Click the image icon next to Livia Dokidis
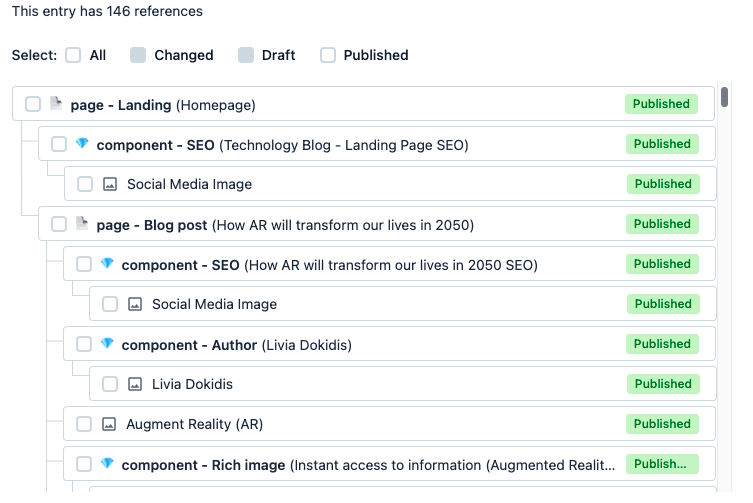This screenshot has width=753, height=503. 135,384
